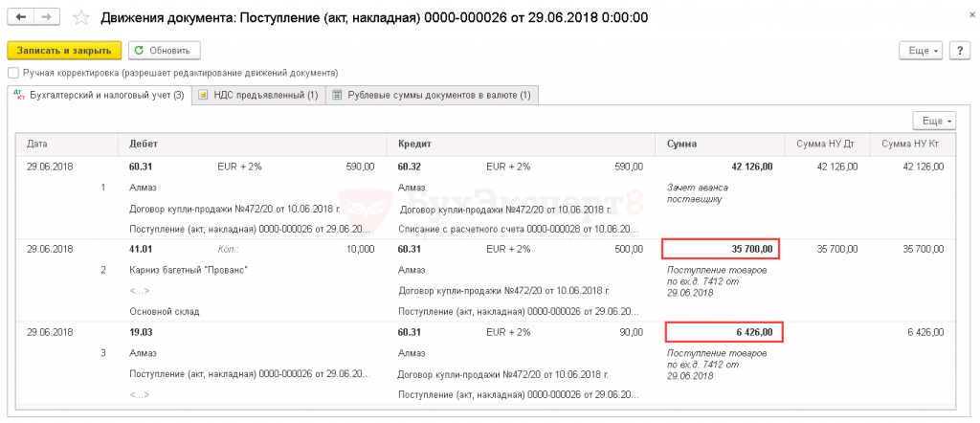Select amount 42 126,00 in Сумма column
This screenshot has height=423, width=980.
tap(752, 167)
